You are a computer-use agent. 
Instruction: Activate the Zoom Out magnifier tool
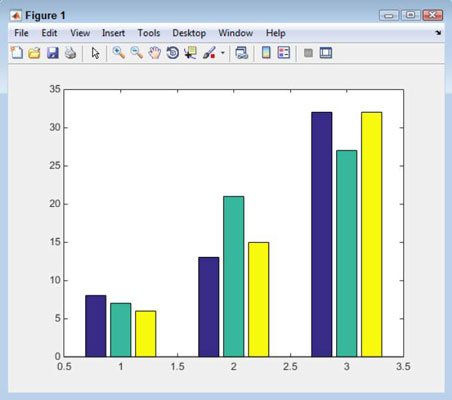click(137, 53)
